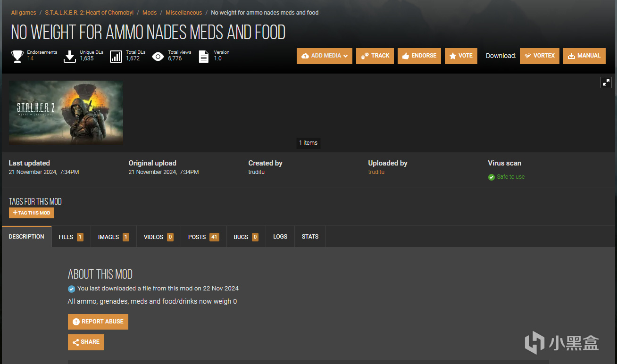Open the Add Media dropdown
Viewport: 617px width, 364px height.
pos(325,56)
